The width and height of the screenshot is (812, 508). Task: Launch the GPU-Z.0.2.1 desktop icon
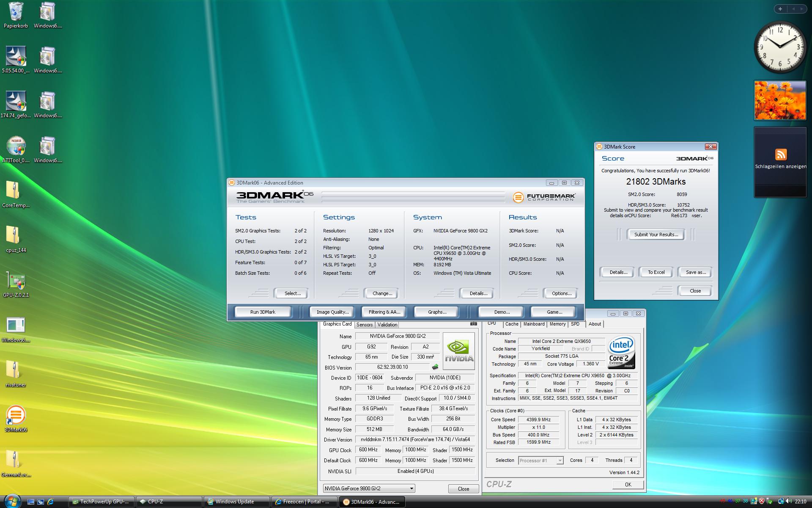pos(16,284)
